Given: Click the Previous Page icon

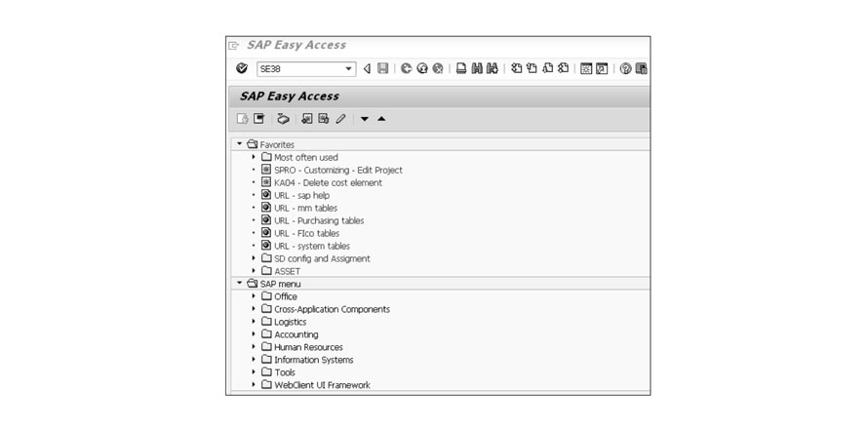Looking at the screenshot, I should tap(532, 68).
